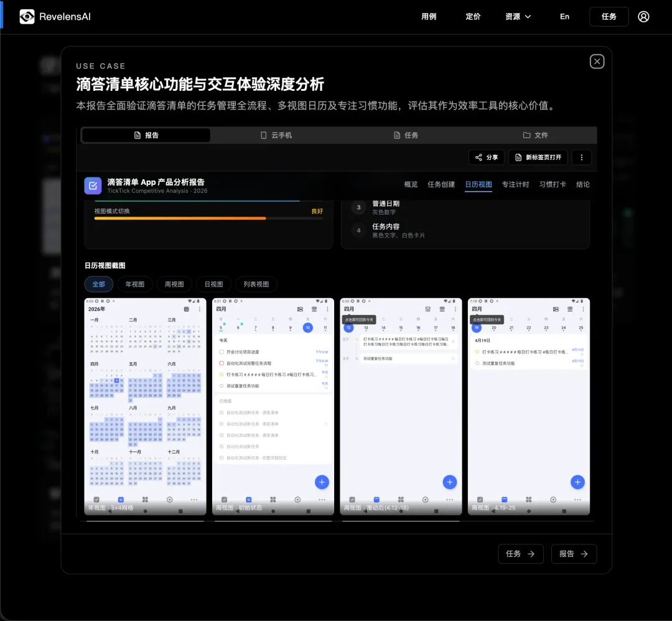Click TickTick Competitive Analysis · 2026 subtitle

(157, 190)
